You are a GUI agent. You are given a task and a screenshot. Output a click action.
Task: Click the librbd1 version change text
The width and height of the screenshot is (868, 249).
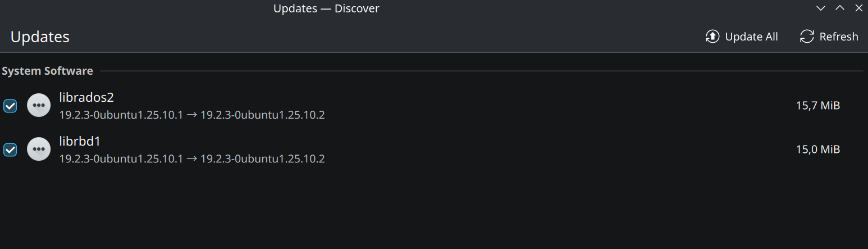coord(192,159)
